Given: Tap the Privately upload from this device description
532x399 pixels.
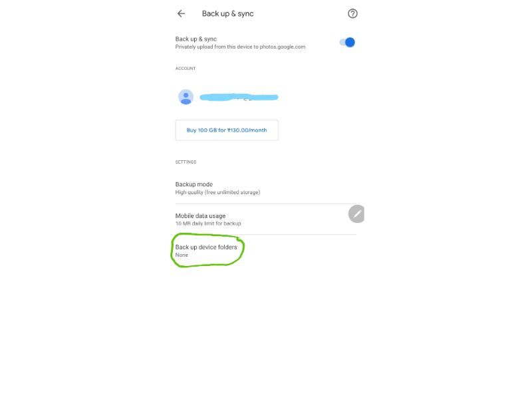Looking at the screenshot, I should (x=240, y=47).
